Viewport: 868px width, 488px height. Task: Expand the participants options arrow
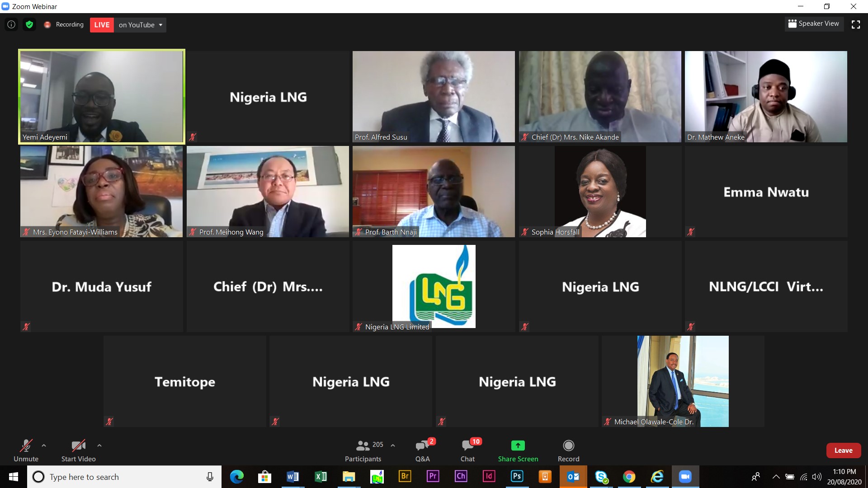point(393,446)
